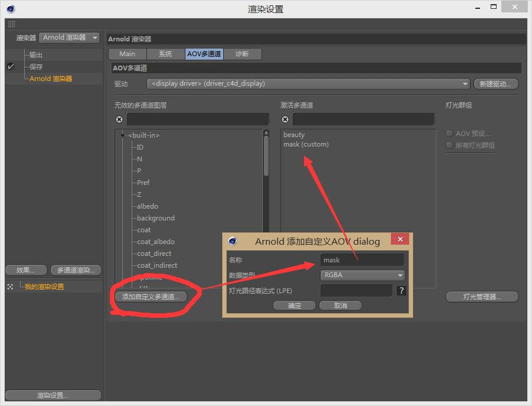532x406 pixels.
Task: Select 输出 in the settings tree
Action: coord(36,54)
